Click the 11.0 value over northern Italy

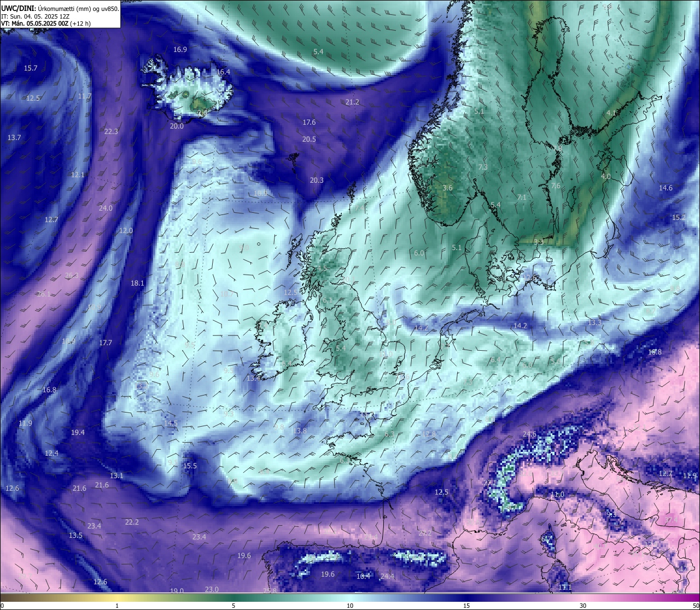(x=557, y=495)
